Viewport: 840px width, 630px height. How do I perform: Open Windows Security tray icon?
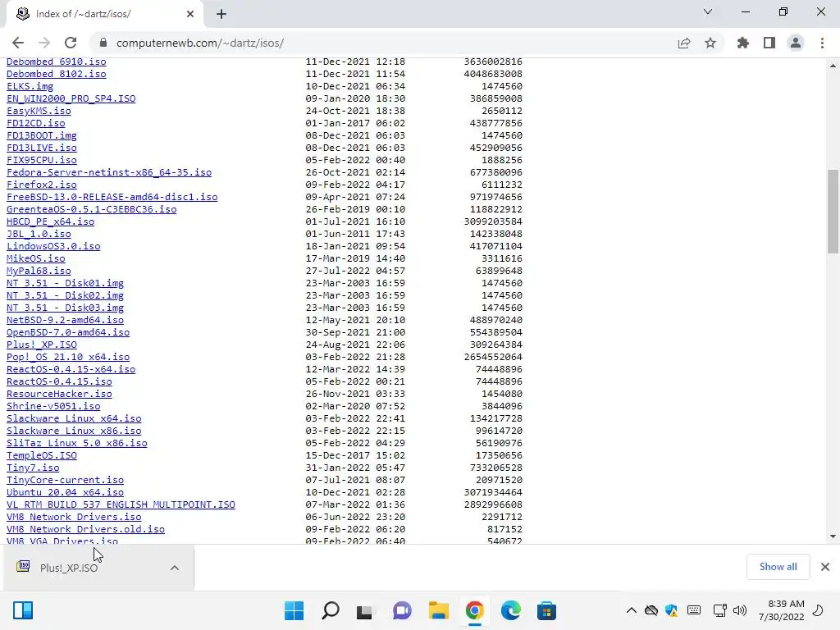(671, 610)
